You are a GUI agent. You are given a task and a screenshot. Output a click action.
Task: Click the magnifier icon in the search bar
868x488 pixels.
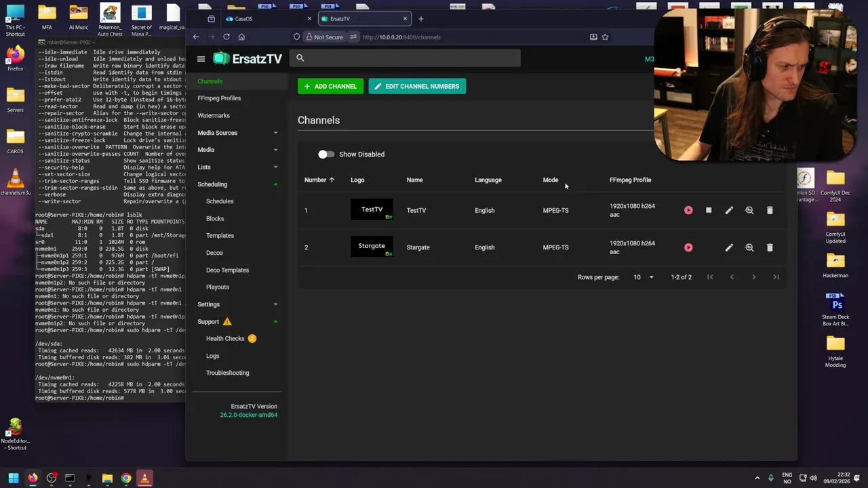[x=300, y=58]
